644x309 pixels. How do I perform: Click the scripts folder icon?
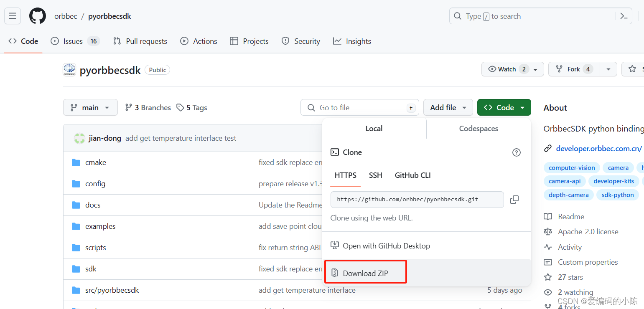(76, 248)
